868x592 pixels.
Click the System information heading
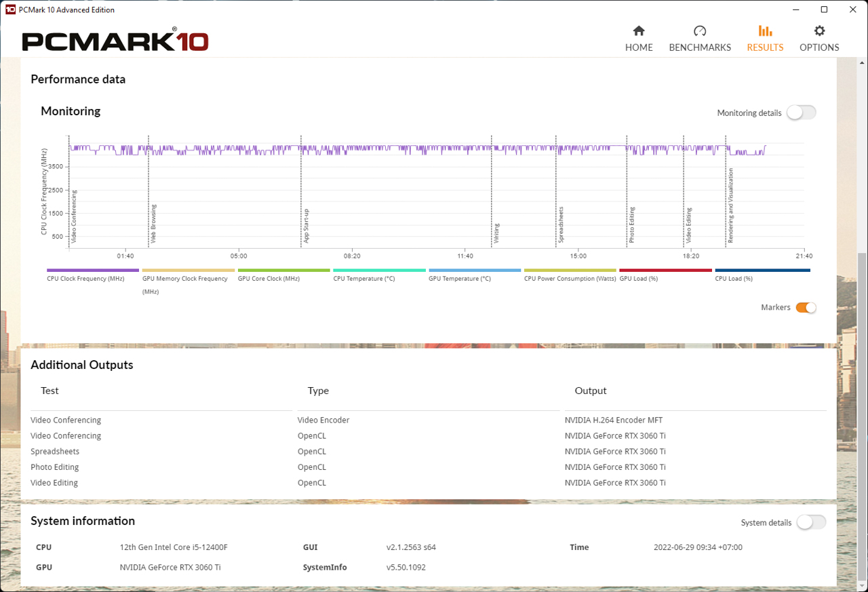[x=83, y=521]
